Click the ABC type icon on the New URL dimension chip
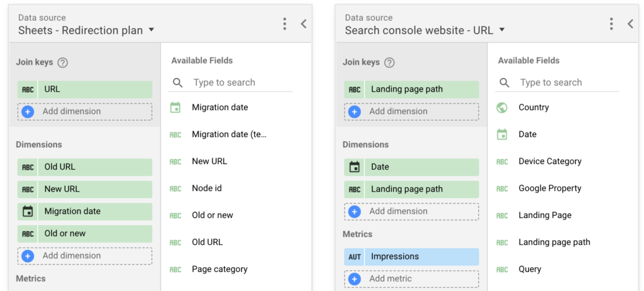Image resolution: width=644 pixels, height=291 pixels. point(28,189)
